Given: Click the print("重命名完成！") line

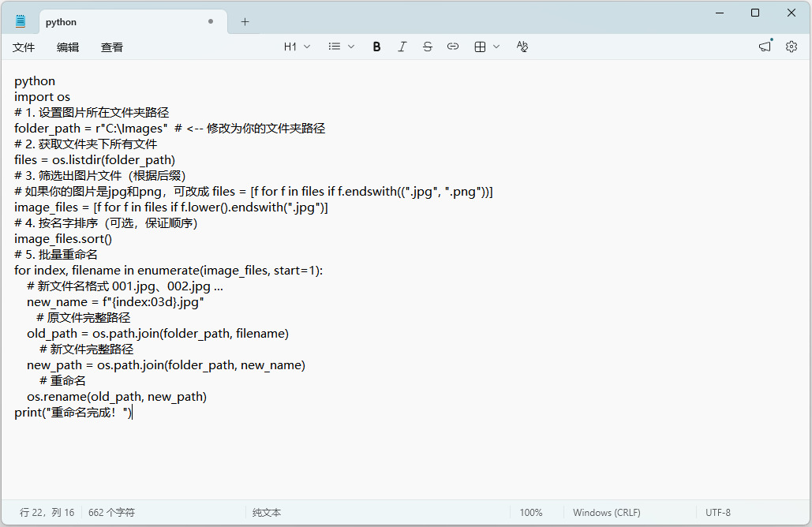Looking at the screenshot, I should pos(73,413).
